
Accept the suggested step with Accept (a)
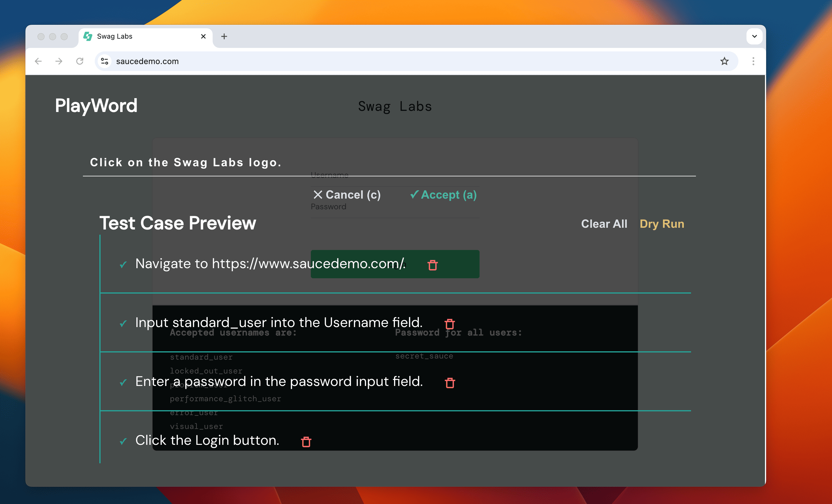443,195
